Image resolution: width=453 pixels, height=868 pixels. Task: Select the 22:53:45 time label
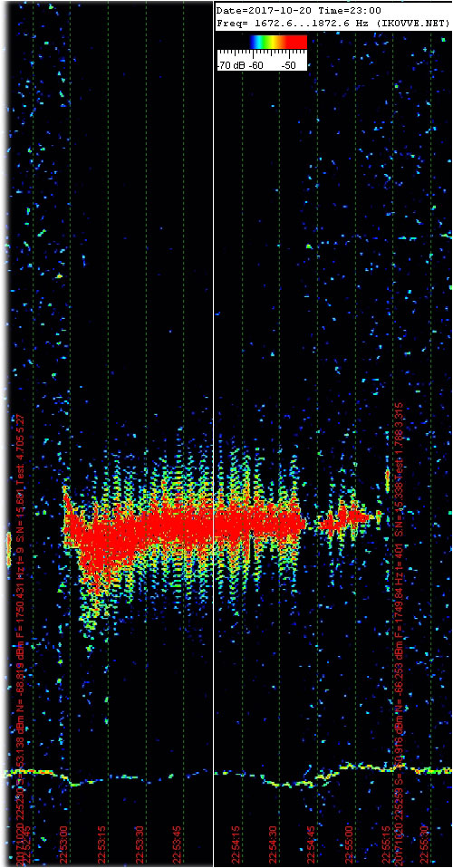(178, 844)
